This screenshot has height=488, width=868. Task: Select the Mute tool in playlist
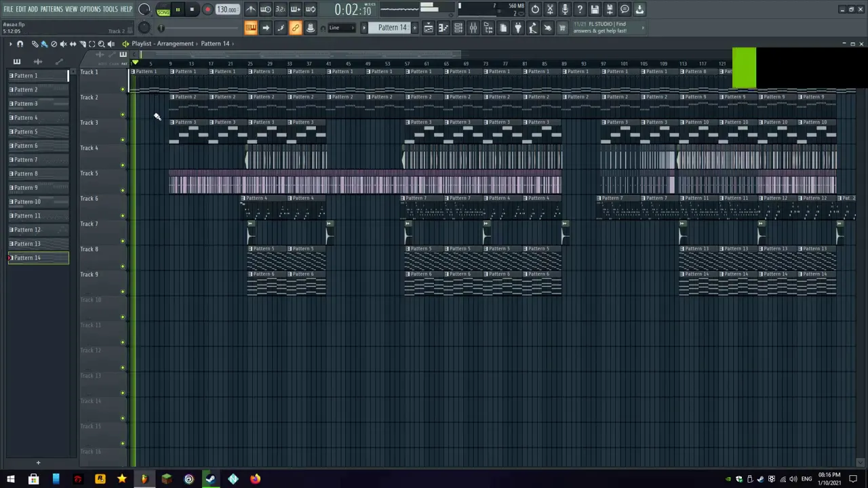point(64,44)
